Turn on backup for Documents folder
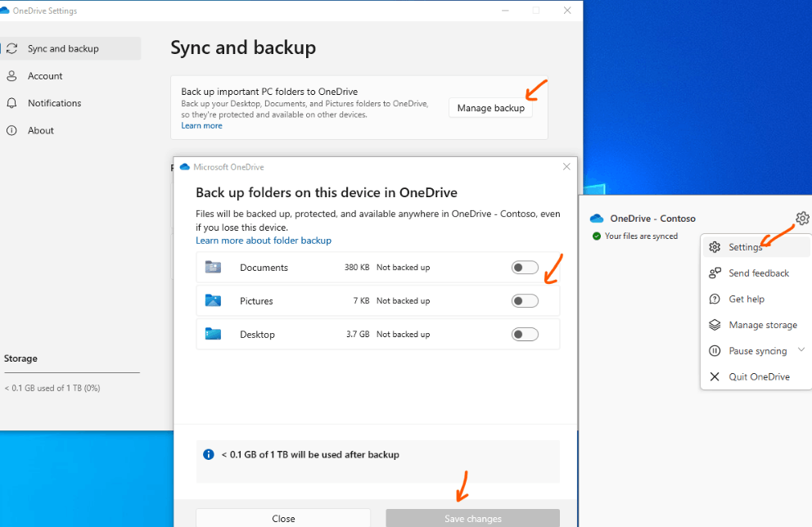 pyautogui.click(x=525, y=267)
